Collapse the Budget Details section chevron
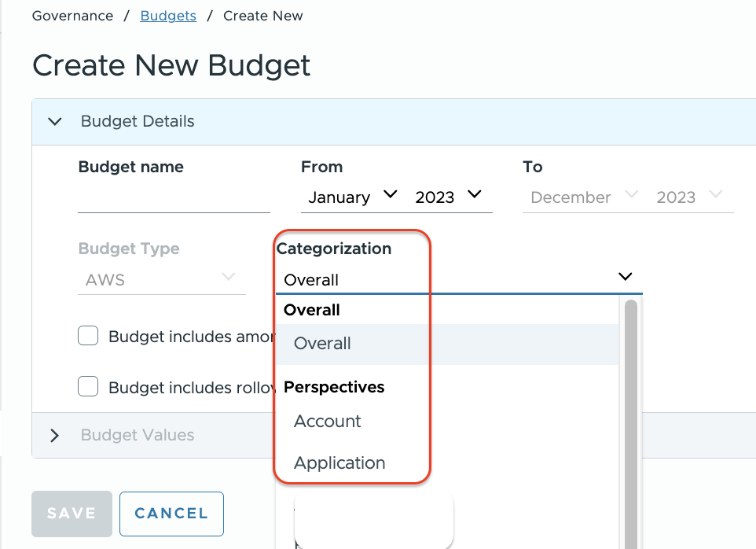The height and width of the screenshot is (549, 756). tap(54, 122)
